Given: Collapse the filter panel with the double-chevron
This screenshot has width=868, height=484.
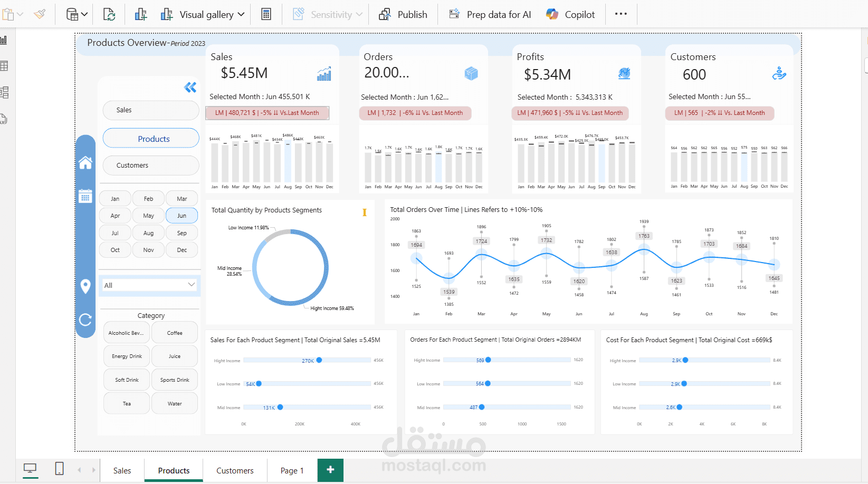Looking at the screenshot, I should coord(190,87).
